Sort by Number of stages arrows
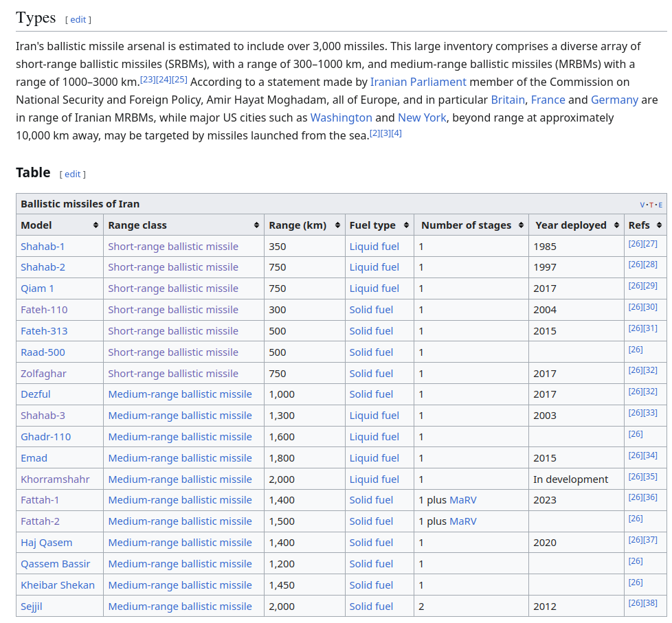Image resolution: width=672 pixels, height=623 pixels. click(521, 225)
